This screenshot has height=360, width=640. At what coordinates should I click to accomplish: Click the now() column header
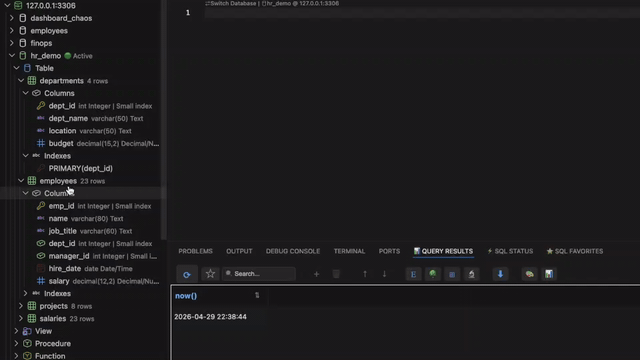pos(186,296)
